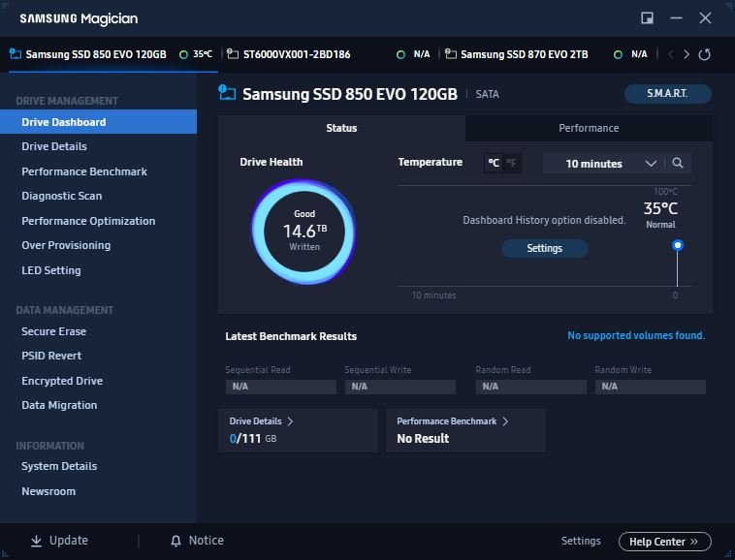Click the Sequential Read N/A field
735x560 pixels.
281,387
